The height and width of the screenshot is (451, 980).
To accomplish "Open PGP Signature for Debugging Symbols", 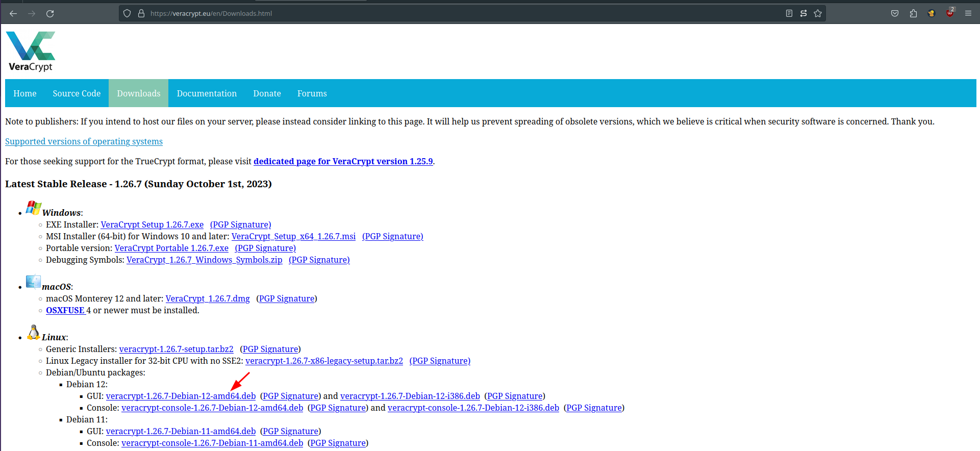I will pyautogui.click(x=319, y=260).
